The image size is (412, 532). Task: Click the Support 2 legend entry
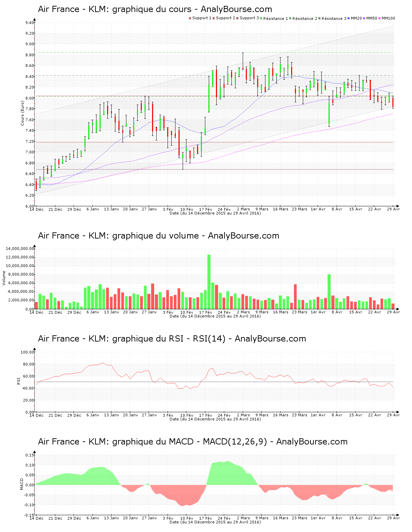[x=224, y=18]
